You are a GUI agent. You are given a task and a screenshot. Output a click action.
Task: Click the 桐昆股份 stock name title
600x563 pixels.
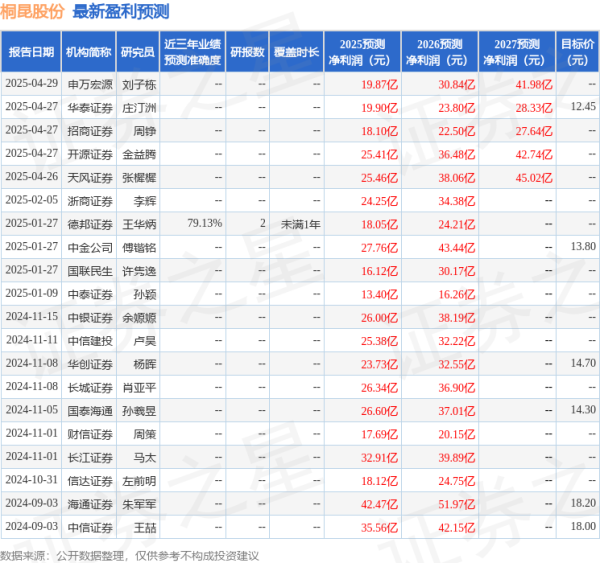pyautogui.click(x=33, y=12)
